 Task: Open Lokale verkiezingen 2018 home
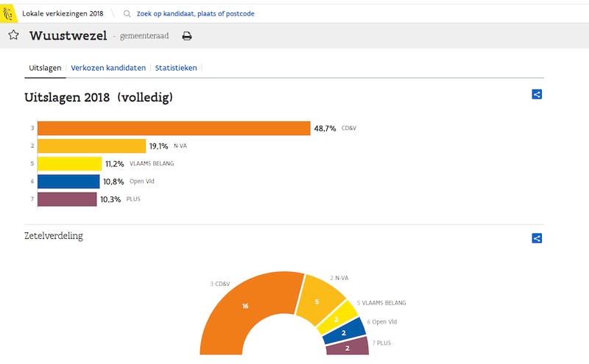tap(63, 14)
